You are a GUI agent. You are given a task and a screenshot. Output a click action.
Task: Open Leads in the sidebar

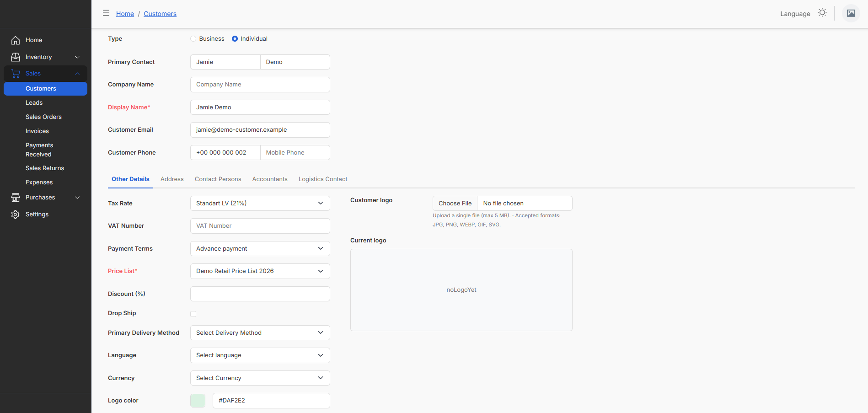[x=45, y=103]
